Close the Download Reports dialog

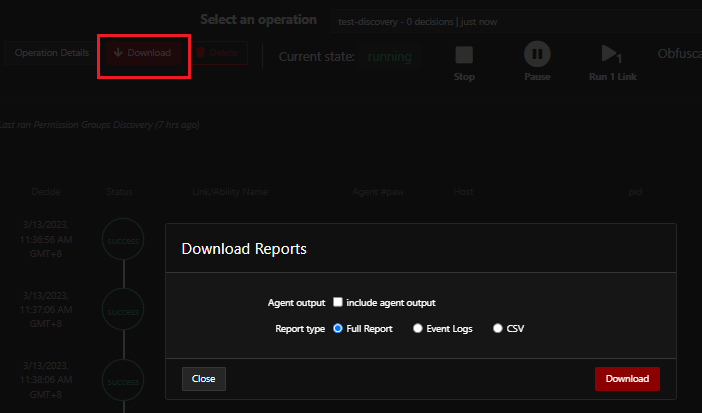pyautogui.click(x=204, y=379)
